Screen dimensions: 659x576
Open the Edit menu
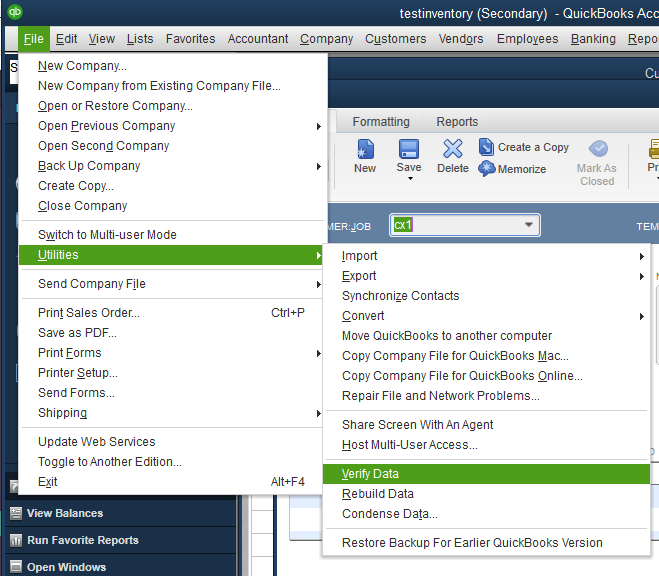[66, 39]
